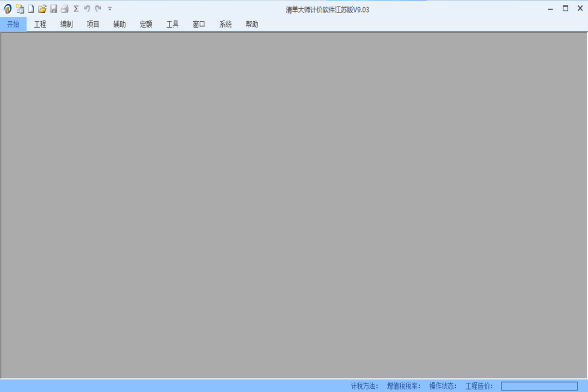The image size is (588, 392).
Task: Open the 工程 menu
Action: pos(40,24)
